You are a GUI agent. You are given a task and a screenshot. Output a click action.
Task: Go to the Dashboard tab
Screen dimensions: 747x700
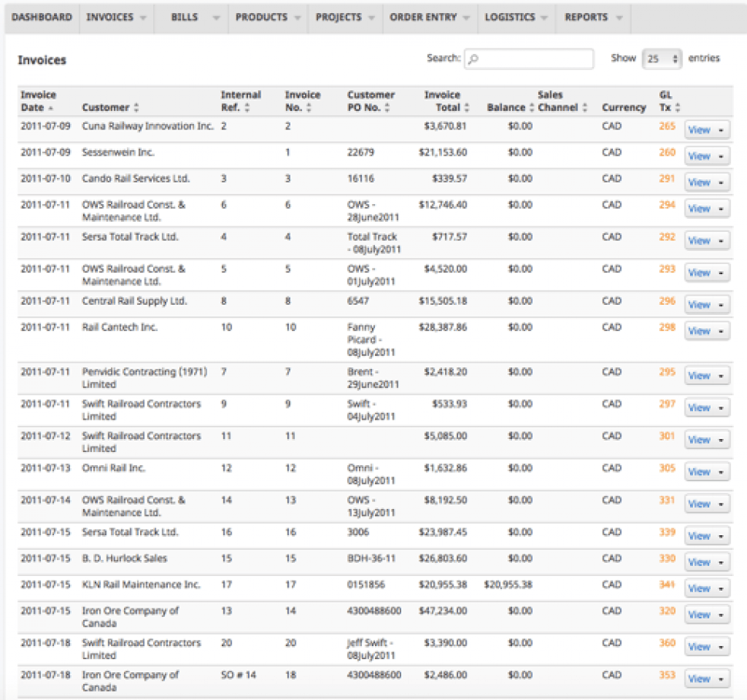coord(42,17)
